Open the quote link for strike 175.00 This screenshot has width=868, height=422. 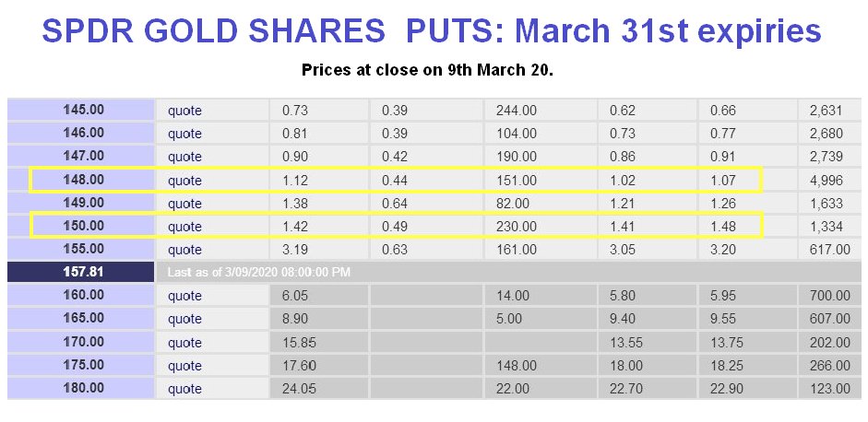tap(184, 366)
